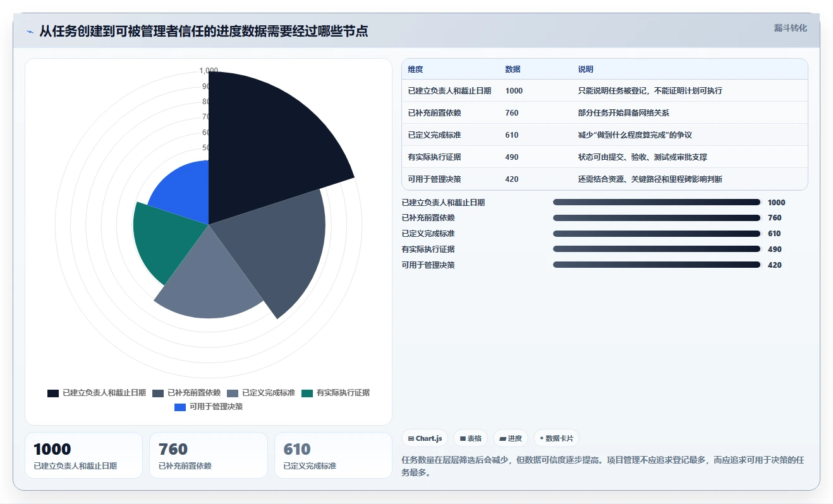
Task: Click the 1000 data card
Action: [x=83, y=455]
